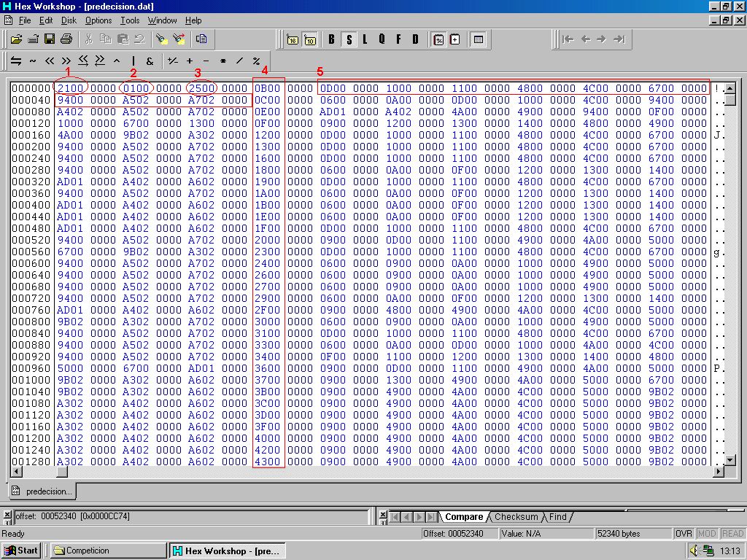Viewport: 747px width, 560px height.
Task: Open the Disk menu
Action: pyautogui.click(x=69, y=20)
